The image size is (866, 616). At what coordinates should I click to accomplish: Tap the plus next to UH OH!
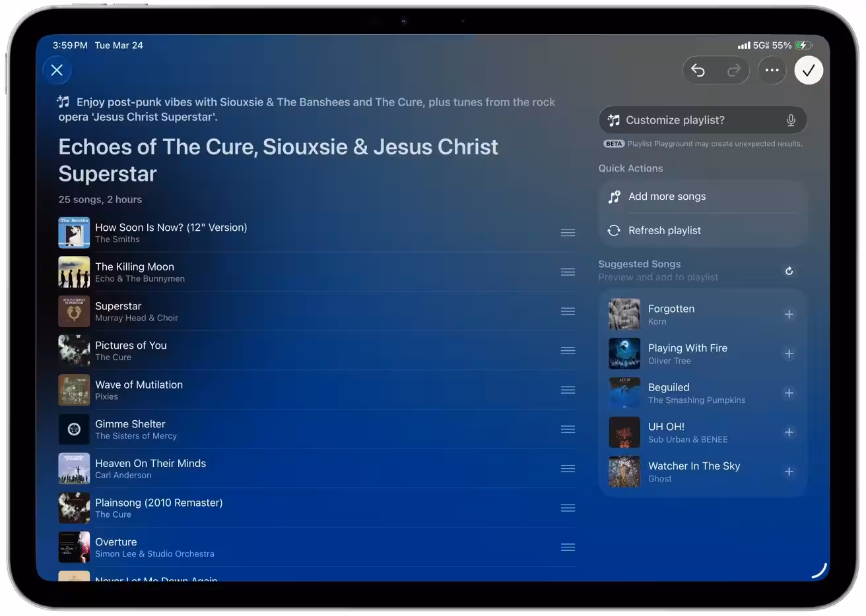click(x=789, y=433)
